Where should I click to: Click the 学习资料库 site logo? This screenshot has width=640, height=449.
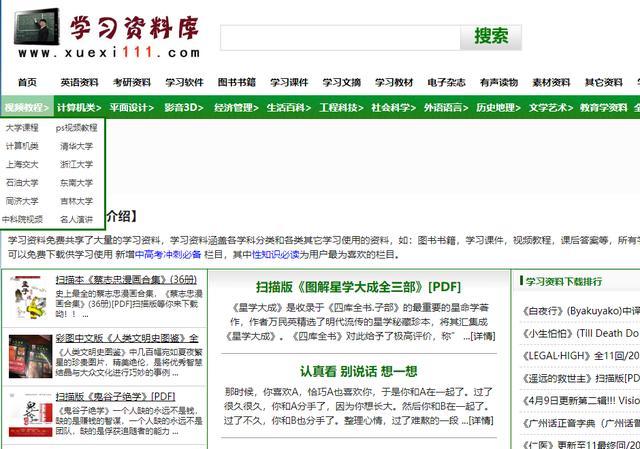click(107, 34)
